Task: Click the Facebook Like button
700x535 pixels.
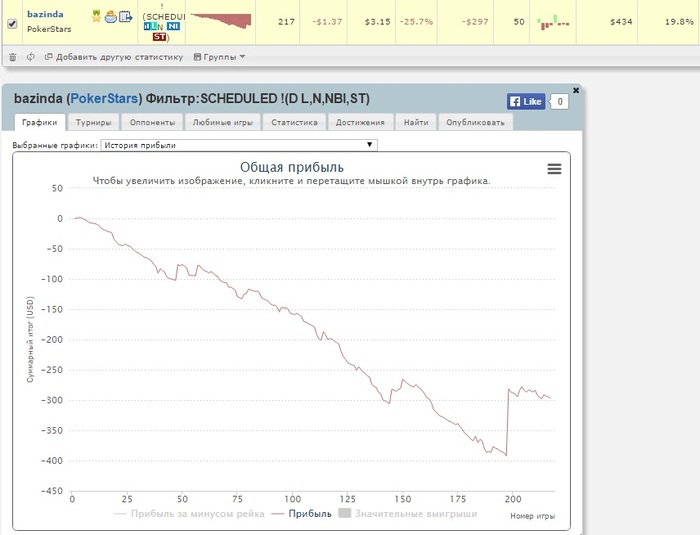Action: click(526, 101)
